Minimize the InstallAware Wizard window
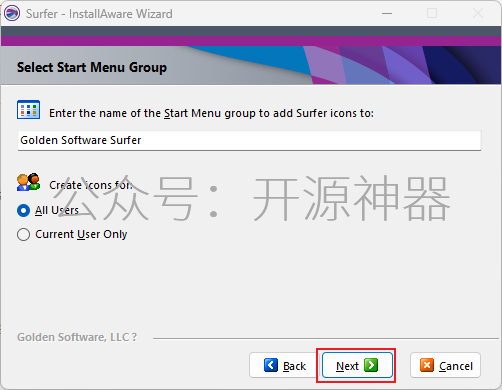 (387, 14)
